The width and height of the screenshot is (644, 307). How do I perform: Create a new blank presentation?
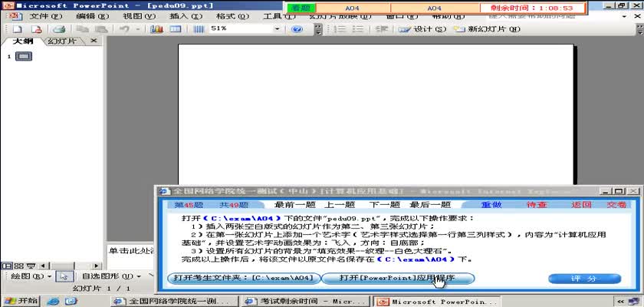(17, 29)
